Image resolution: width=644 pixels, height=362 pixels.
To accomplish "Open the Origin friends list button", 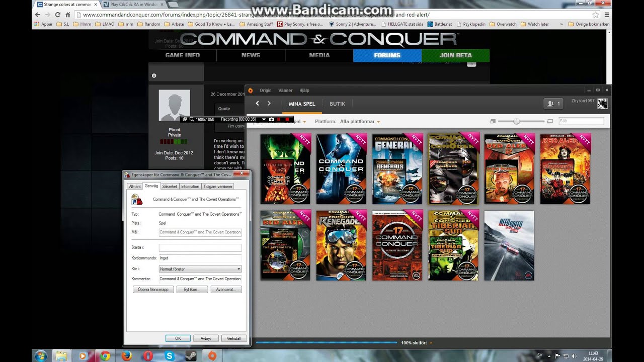I will coord(553,104).
